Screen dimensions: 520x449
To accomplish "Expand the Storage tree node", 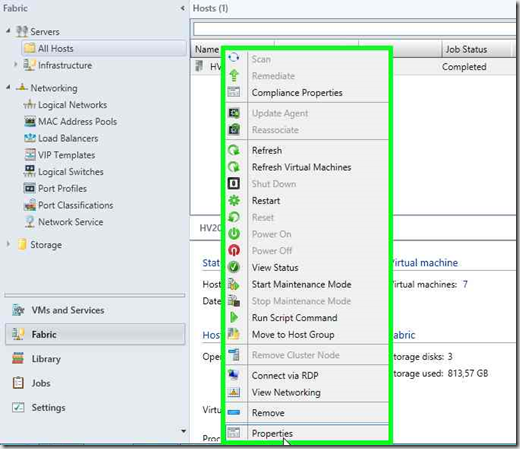I will point(8,244).
